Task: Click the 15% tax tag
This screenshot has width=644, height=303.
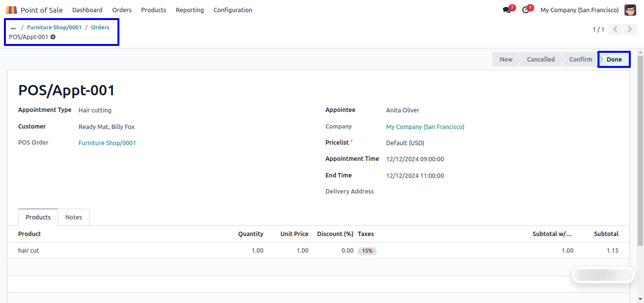Action: point(367,251)
